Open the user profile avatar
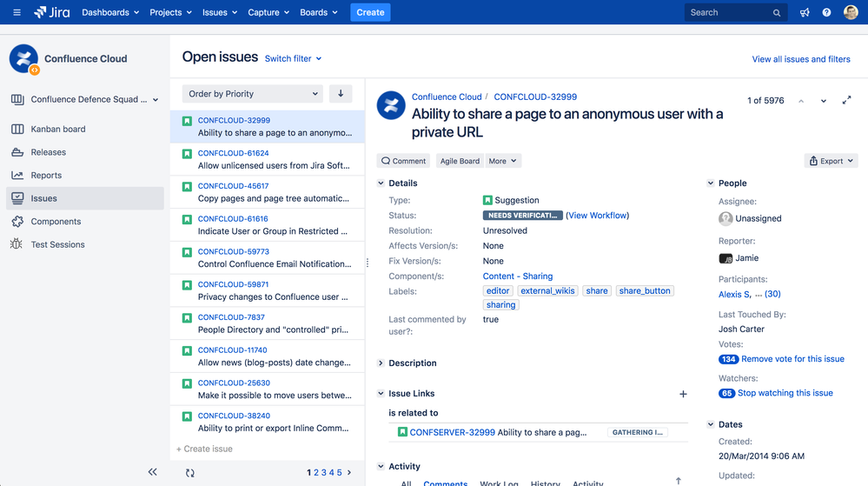Image resolution: width=868 pixels, height=486 pixels. click(x=851, y=12)
